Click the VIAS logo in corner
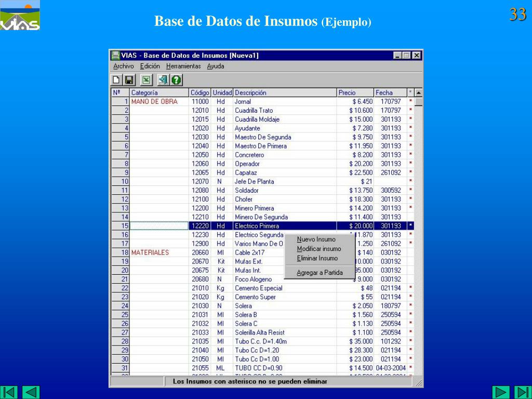Screen dimensions: 532x399 click(x=20, y=15)
